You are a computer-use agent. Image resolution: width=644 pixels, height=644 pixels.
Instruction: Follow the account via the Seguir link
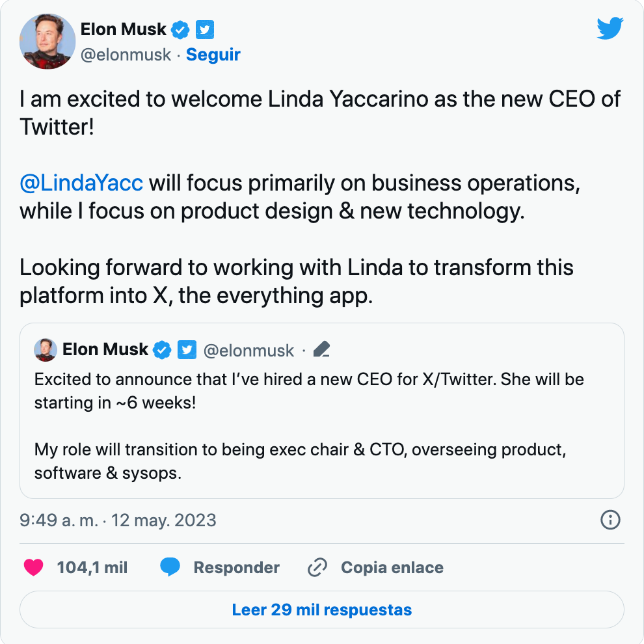pos(213,55)
